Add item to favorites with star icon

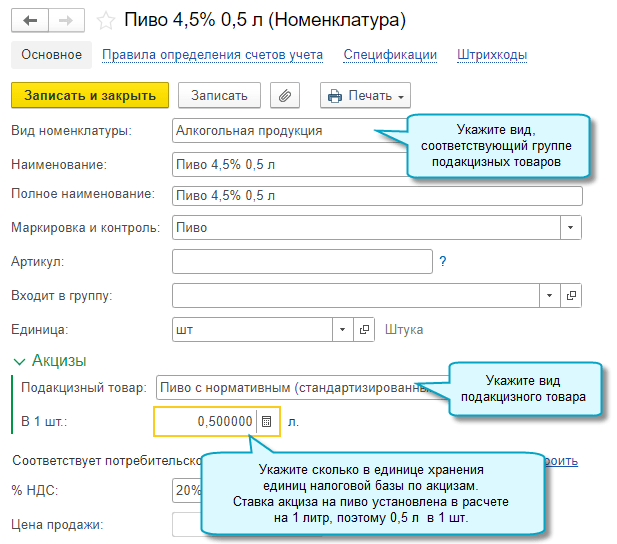point(104,20)
